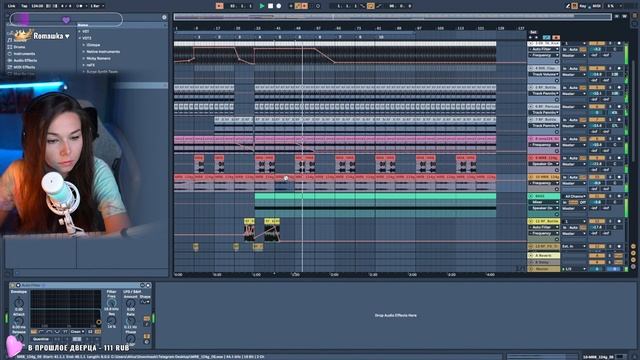Toggle the metronome next to the time signature

(x=80, y=6)
